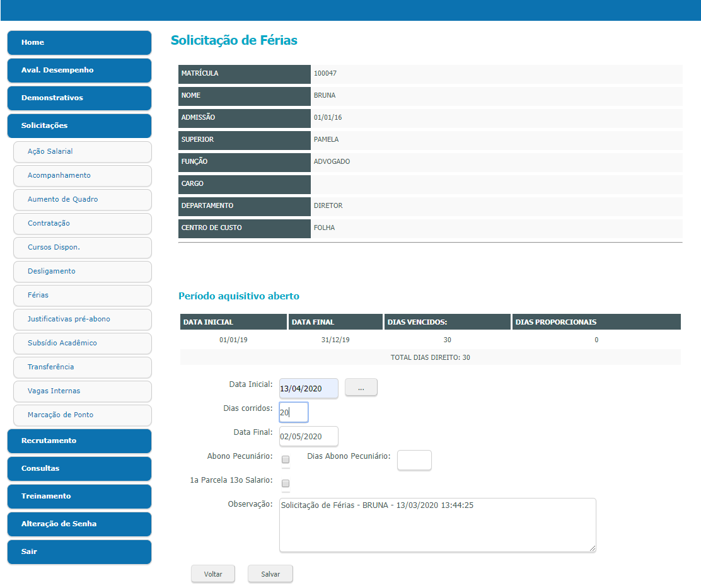
Task: Click the superior value PAMELA
Action: (x=327, y=139)
